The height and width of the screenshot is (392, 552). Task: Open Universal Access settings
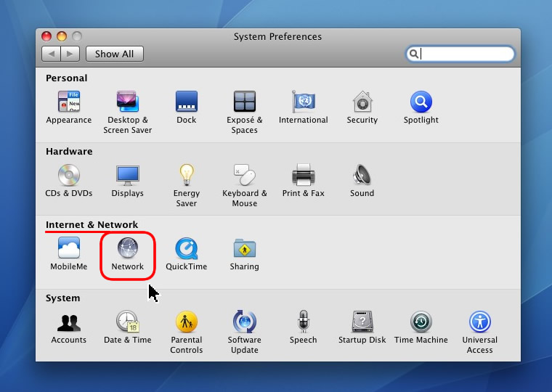[x=479, y=322]
